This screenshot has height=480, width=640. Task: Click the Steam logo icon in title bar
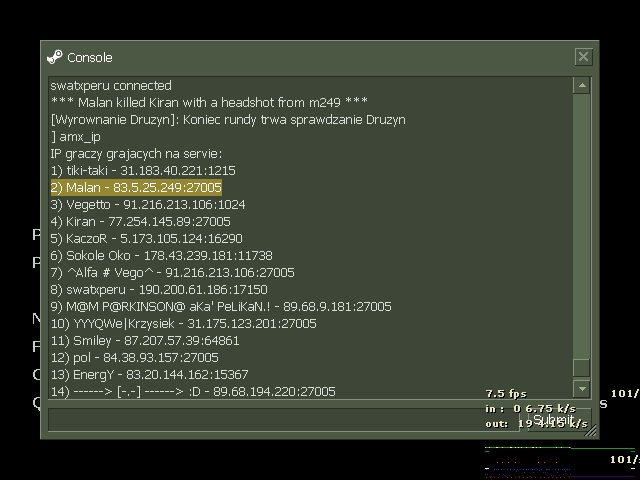pyautogui.click(x=55, y=57)
